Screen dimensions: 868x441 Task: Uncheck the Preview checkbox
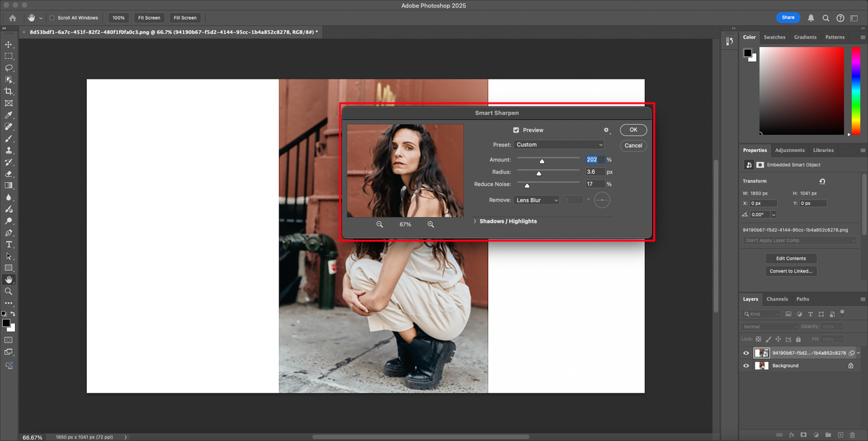tap(516, 130)
